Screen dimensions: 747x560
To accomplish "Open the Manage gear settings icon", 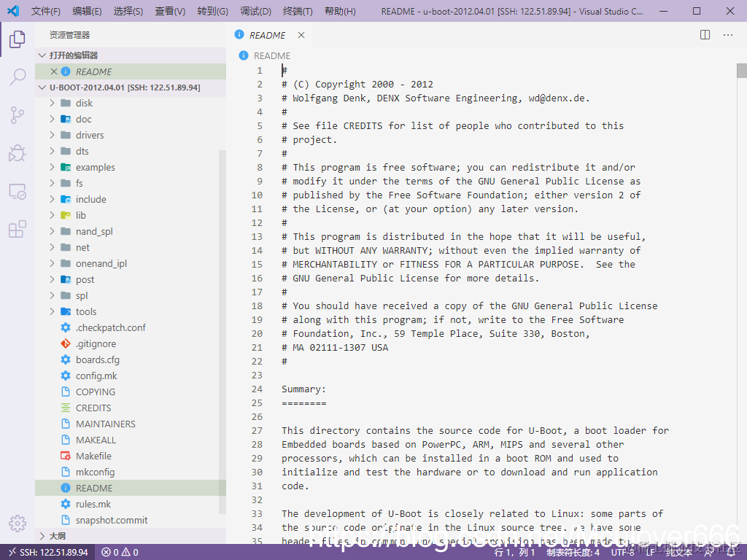I will click(18, 523).
